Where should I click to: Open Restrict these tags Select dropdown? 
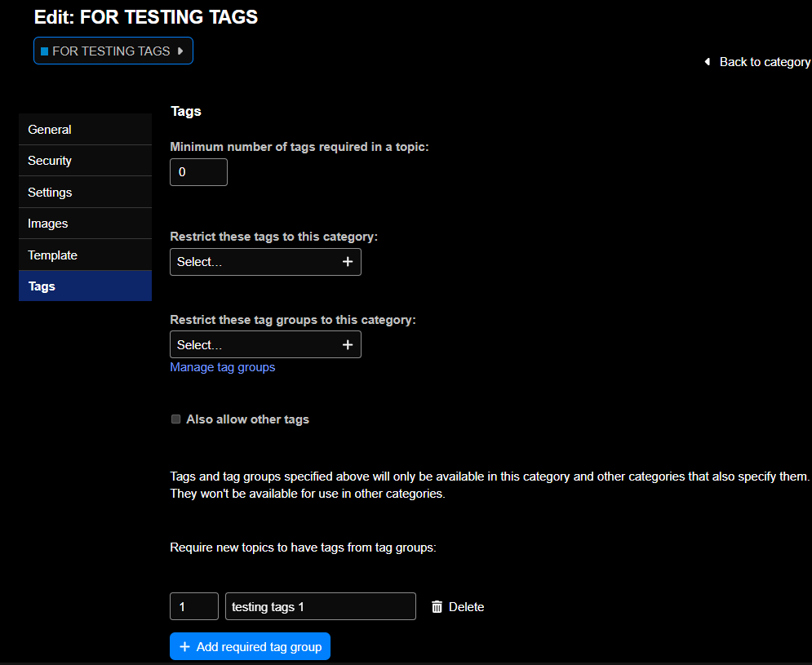click(266, 262)
